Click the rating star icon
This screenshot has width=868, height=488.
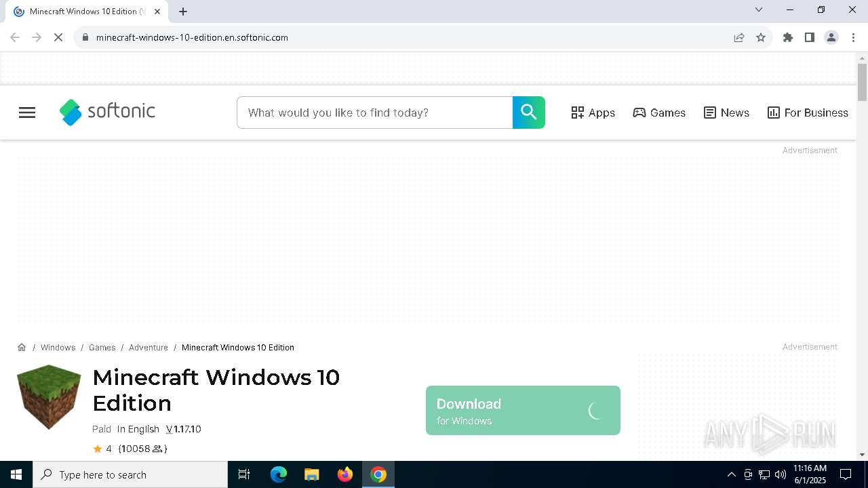tap(97, 449)
